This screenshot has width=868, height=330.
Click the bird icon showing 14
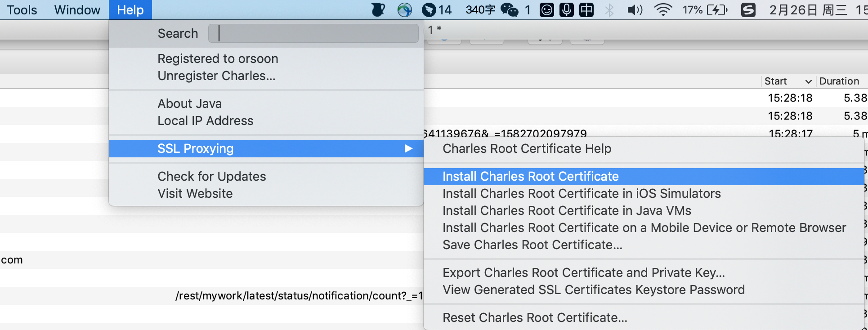click(x=437, y=10)
